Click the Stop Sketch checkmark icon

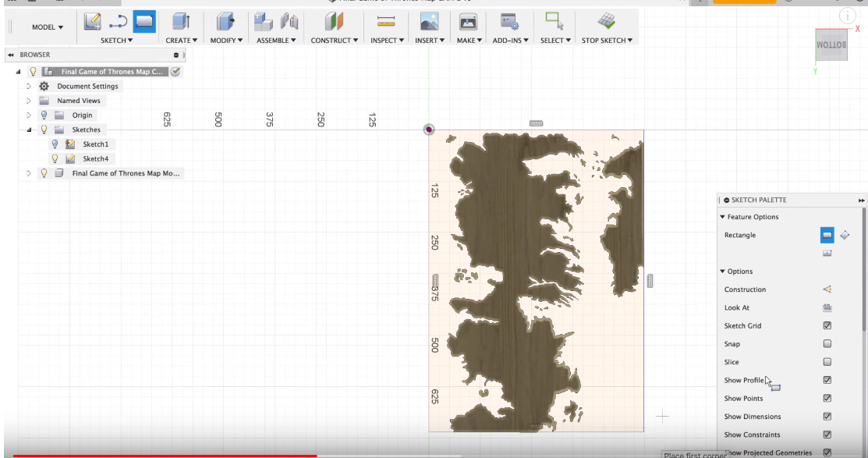(x=607, y=21)
